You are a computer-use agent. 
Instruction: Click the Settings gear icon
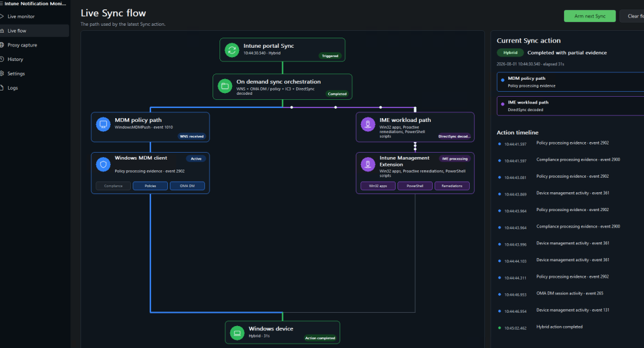[x=2, y=73]
